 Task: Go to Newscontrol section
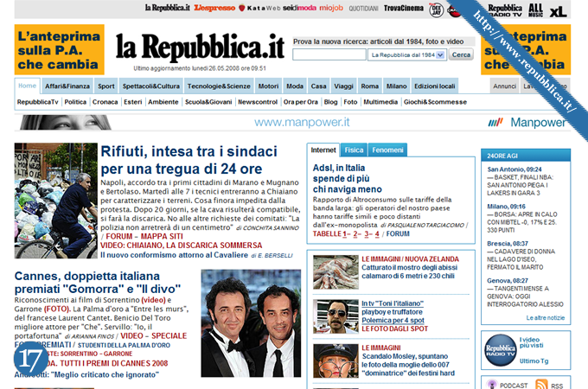point(258,102)
